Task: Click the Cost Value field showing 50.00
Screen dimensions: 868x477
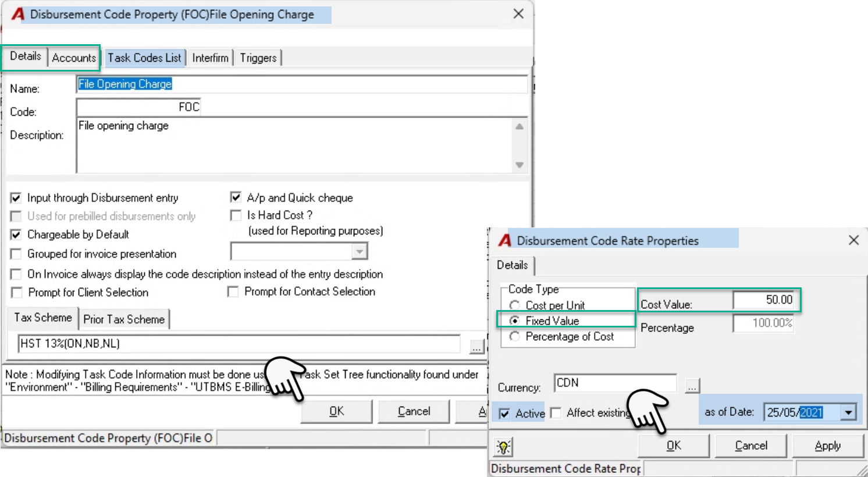Action: [764, 300]
